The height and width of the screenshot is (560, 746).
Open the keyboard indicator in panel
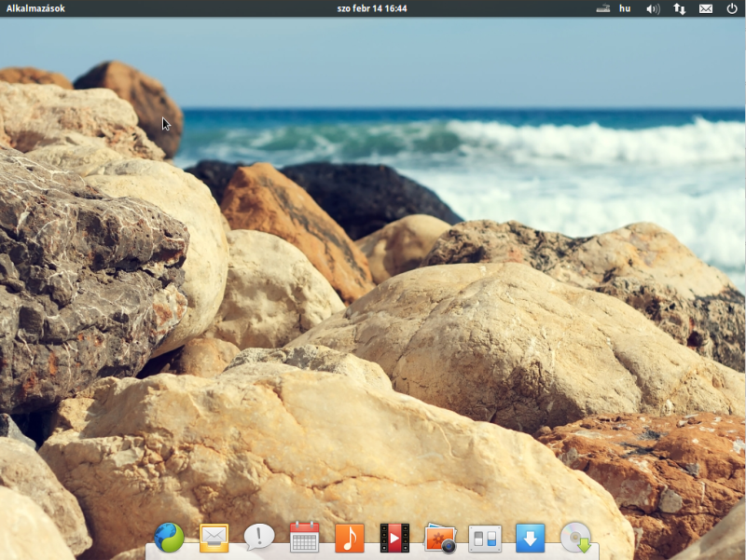tap(602, 8)
